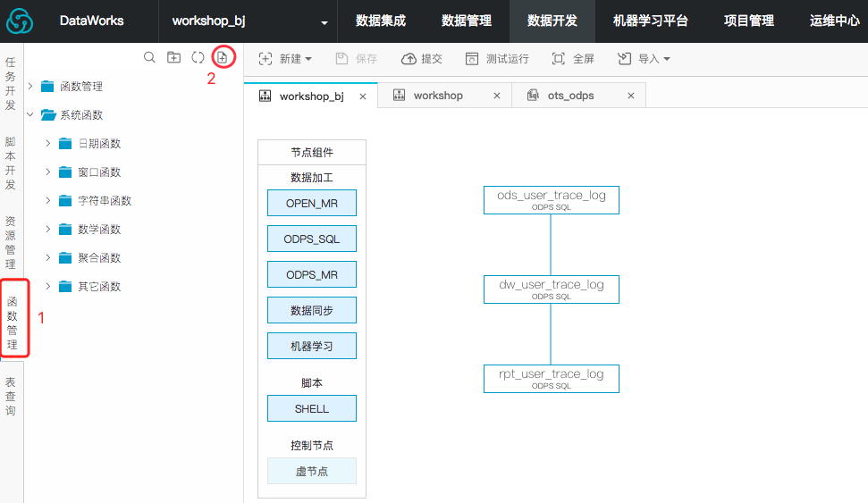Click the 函数管理 folder icon
The image size is (868, 503).
coord(47,87)
